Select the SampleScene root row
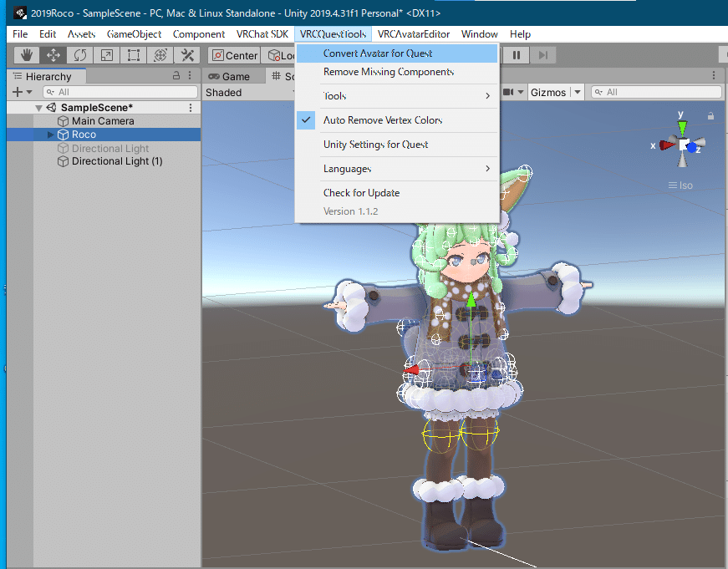The height and width of the screenshot is (569, 728). coord(104,108)
